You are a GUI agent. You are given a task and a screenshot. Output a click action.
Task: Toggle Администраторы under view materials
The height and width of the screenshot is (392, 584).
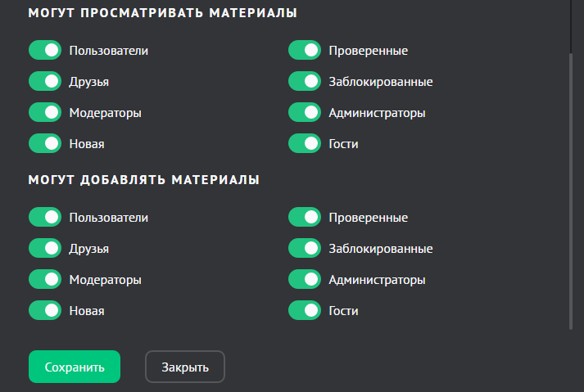305,113
